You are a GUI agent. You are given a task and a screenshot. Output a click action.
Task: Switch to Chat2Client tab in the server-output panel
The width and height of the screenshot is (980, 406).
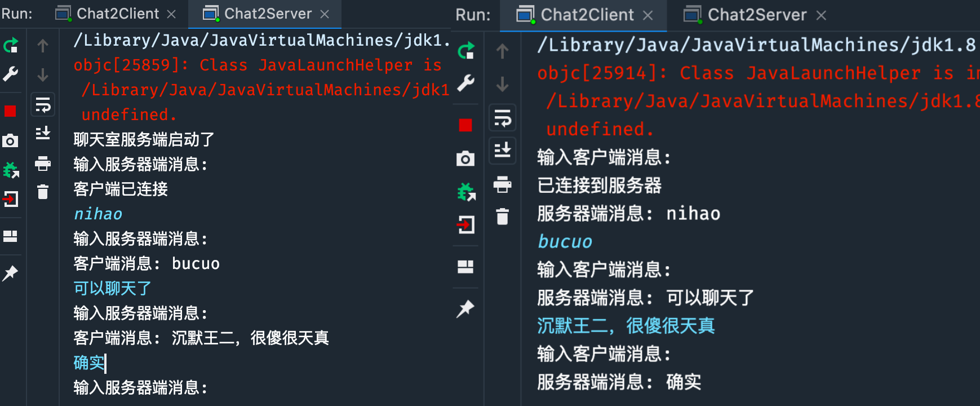click(117, 14)
